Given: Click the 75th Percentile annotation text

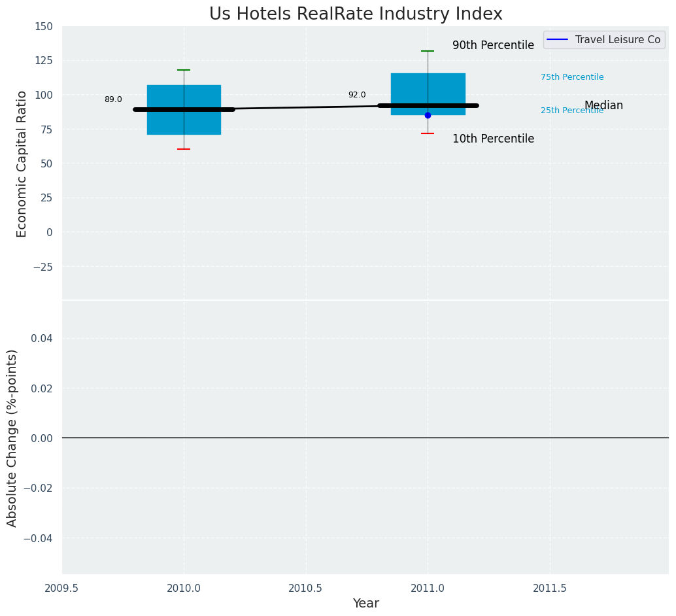Looking at the screenshot, I should coord(572,77).
